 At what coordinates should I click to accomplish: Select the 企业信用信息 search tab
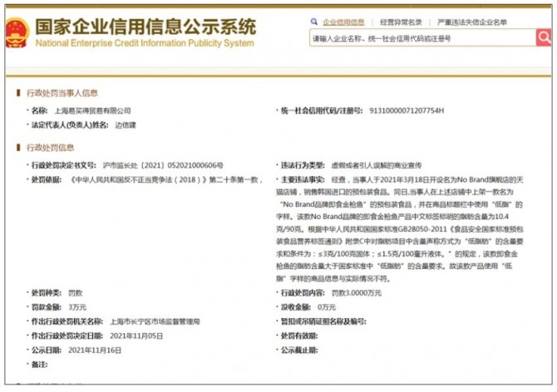343,22
